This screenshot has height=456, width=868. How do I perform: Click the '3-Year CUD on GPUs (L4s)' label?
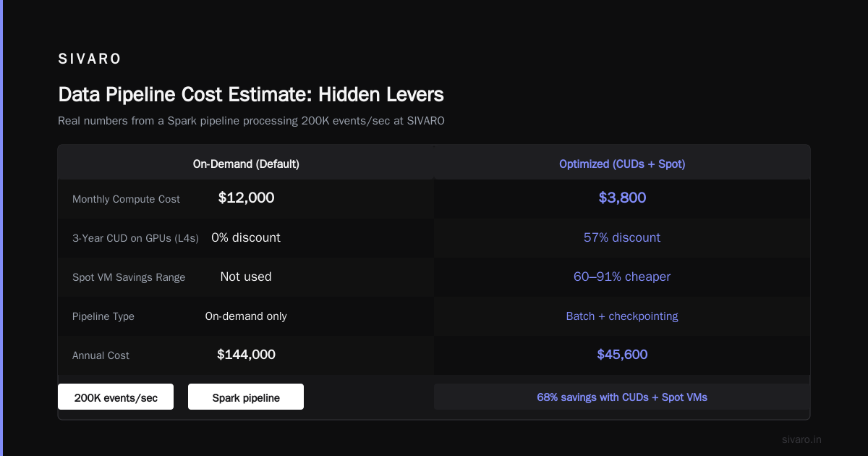point(135,238)
